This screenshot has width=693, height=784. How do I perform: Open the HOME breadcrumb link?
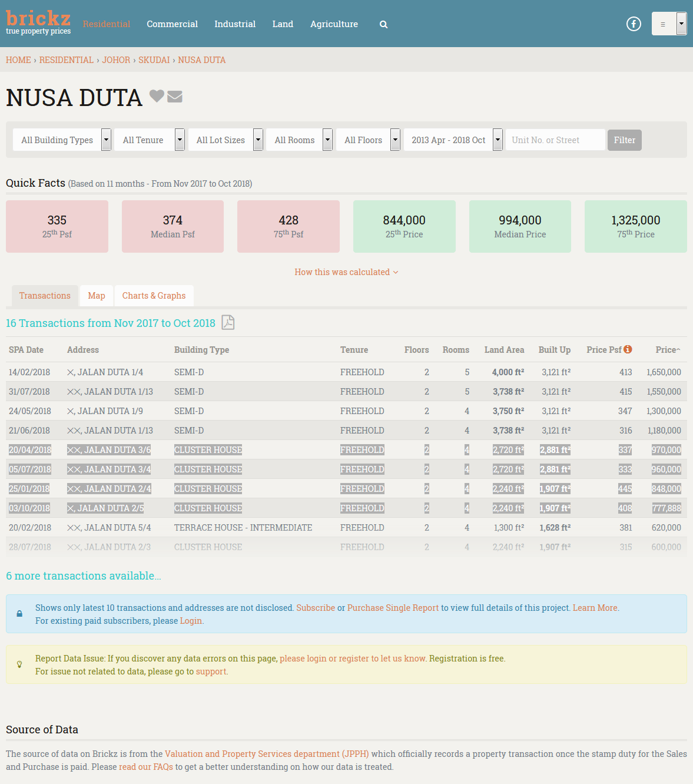[18, 60]
